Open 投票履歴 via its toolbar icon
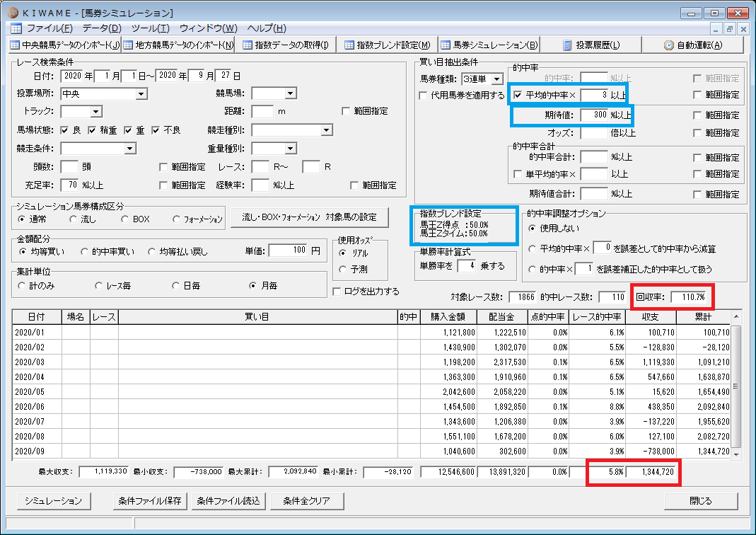 click(567, 45)
